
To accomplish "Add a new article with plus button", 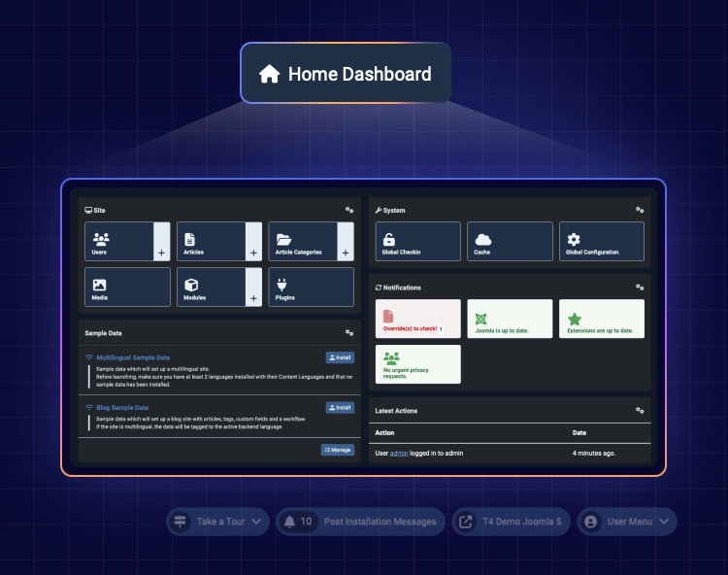I will pos(253,241).
